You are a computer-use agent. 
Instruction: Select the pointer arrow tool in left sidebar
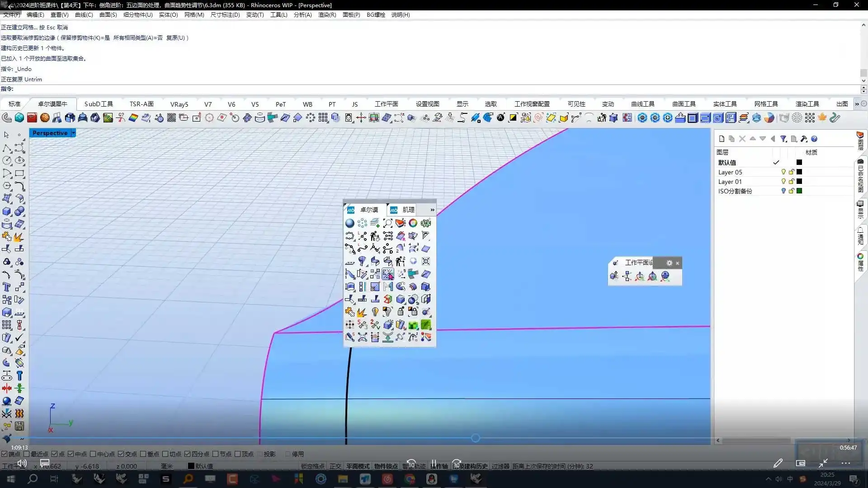[x=6, y=135]
